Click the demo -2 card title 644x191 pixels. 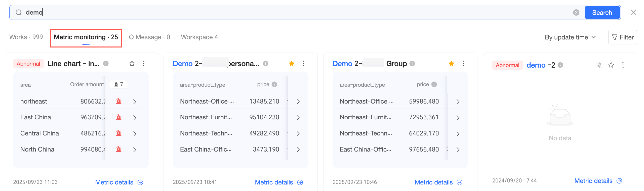coord(541,65)
